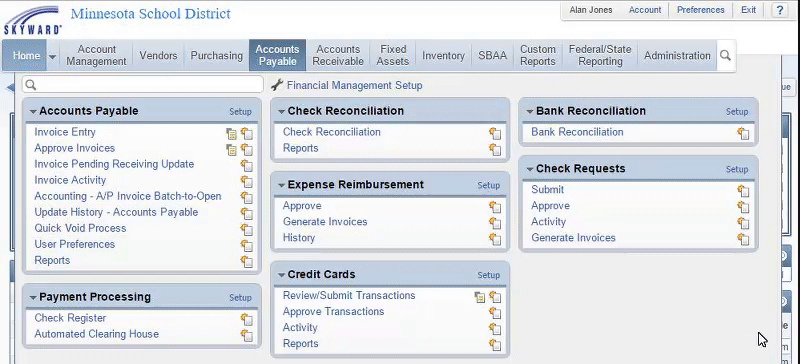
Task: Open the Invoice Entry link
Action: (65, 132)
